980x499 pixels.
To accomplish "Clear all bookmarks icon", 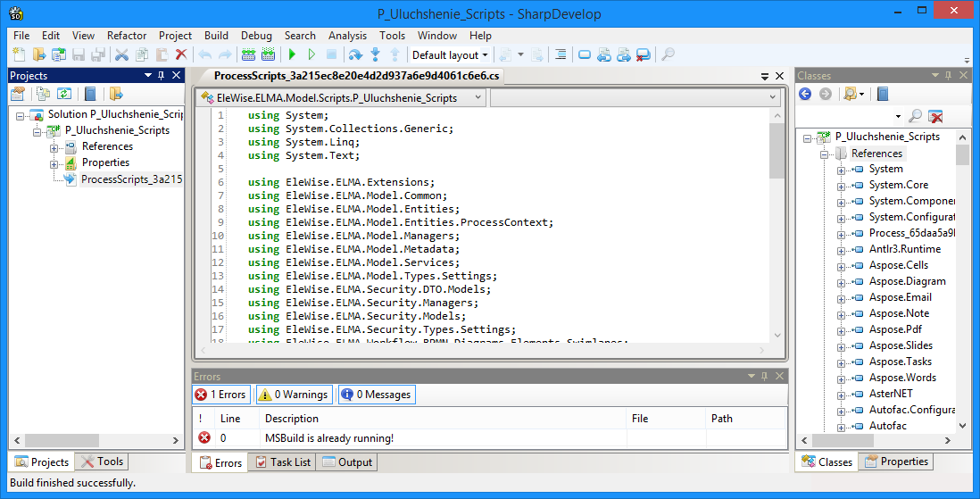I will tap(644, 55).
